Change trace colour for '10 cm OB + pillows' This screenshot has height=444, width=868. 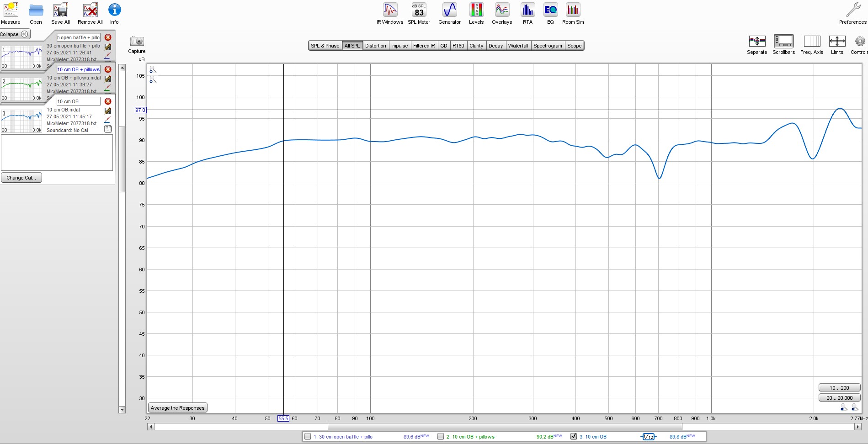(108, 87)
